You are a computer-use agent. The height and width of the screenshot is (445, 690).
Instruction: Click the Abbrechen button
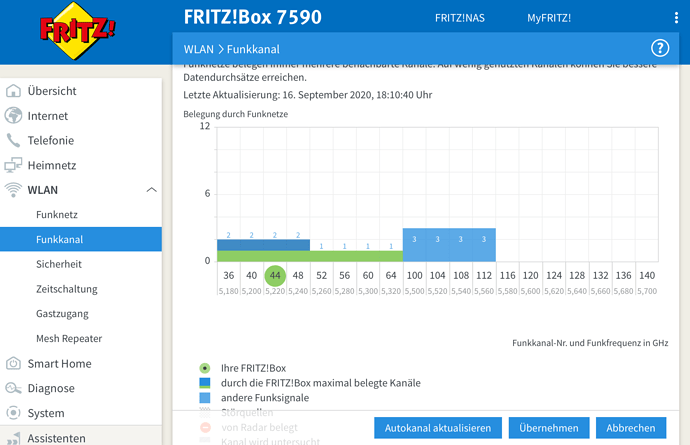631,428
